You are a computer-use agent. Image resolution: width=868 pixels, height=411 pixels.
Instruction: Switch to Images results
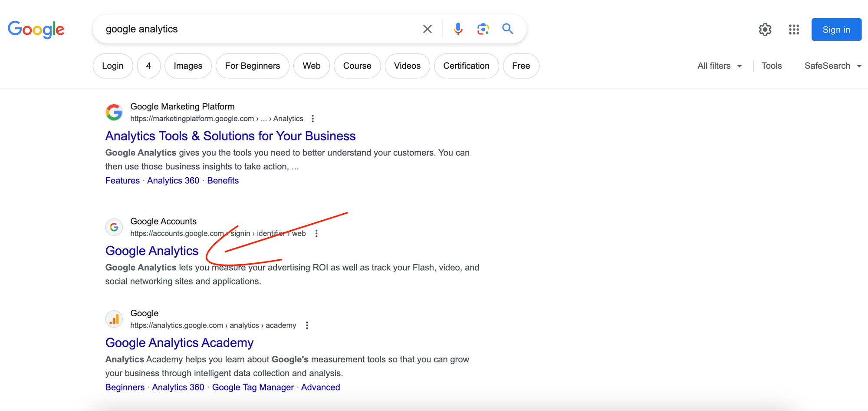coord(188,66)
